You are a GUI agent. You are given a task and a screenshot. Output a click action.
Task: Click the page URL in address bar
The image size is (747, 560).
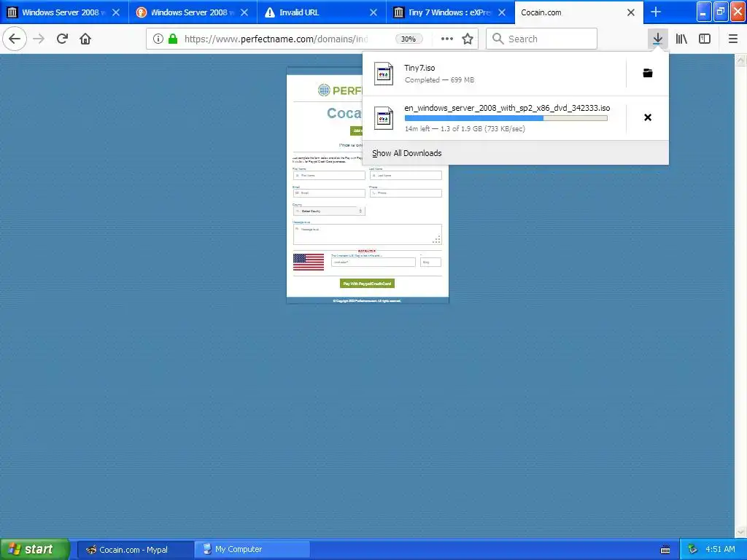pyautogui.click(x=276, y=39)
